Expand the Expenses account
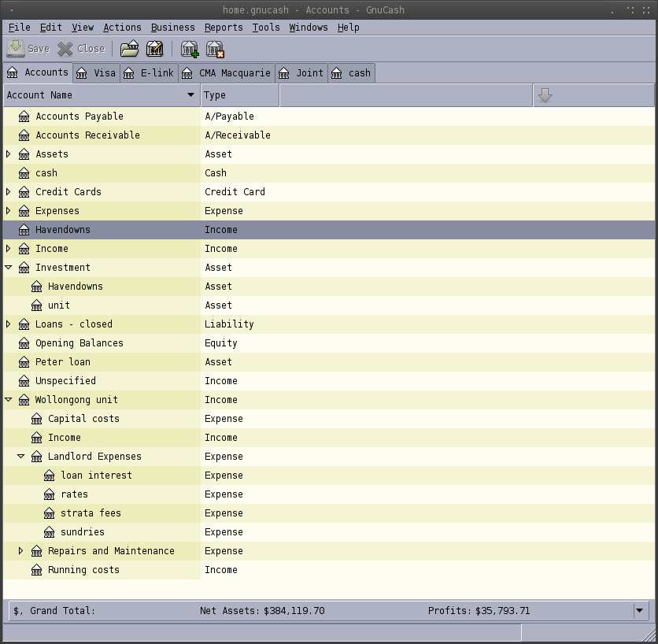 tap(9, 211)
